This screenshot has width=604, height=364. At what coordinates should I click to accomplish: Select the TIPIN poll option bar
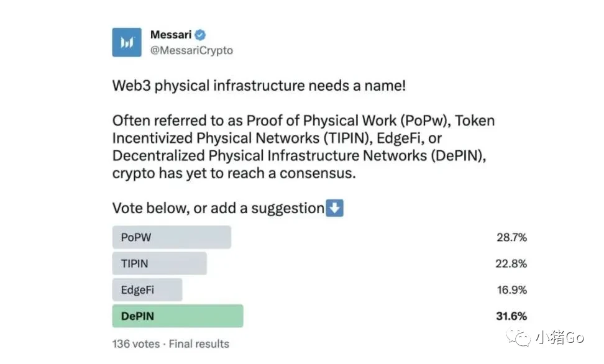point(159,263)
